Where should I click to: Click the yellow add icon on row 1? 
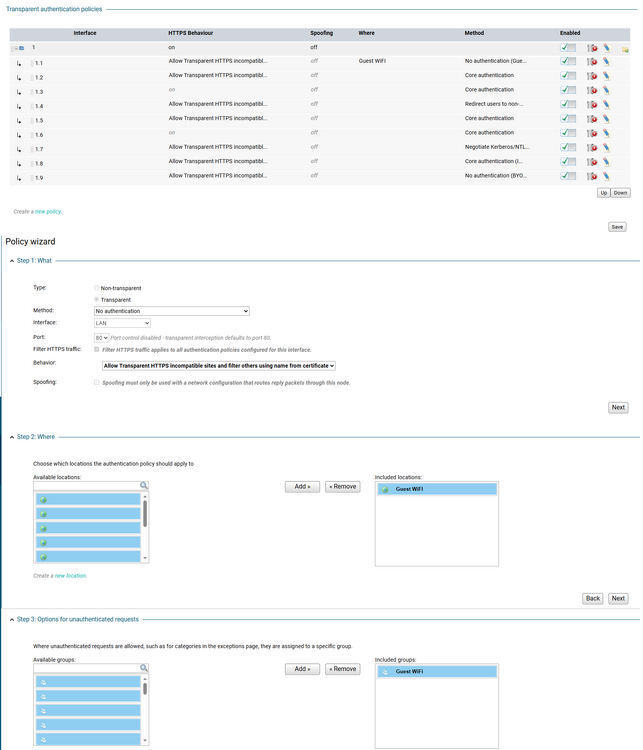(625, 50)
